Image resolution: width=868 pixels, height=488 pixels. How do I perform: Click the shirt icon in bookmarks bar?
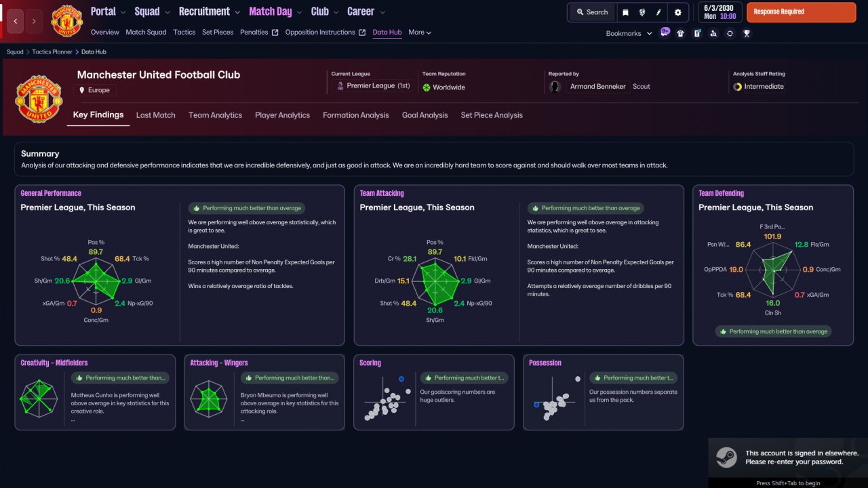[x=681, y=33]
